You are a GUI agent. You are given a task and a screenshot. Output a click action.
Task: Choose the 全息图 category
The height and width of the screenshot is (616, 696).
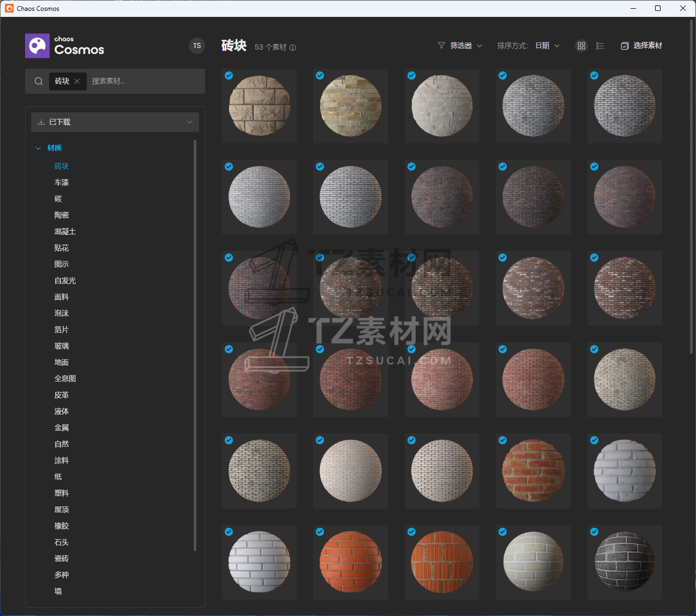pyautogui.click(x=65, y=379)
